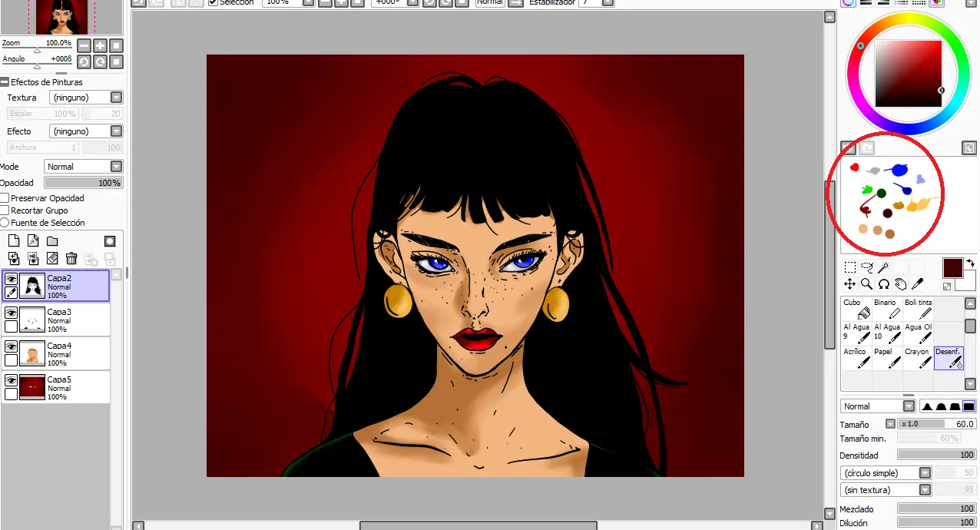Create a new linework layer
The image size is (980, 530).
[33, 241]
